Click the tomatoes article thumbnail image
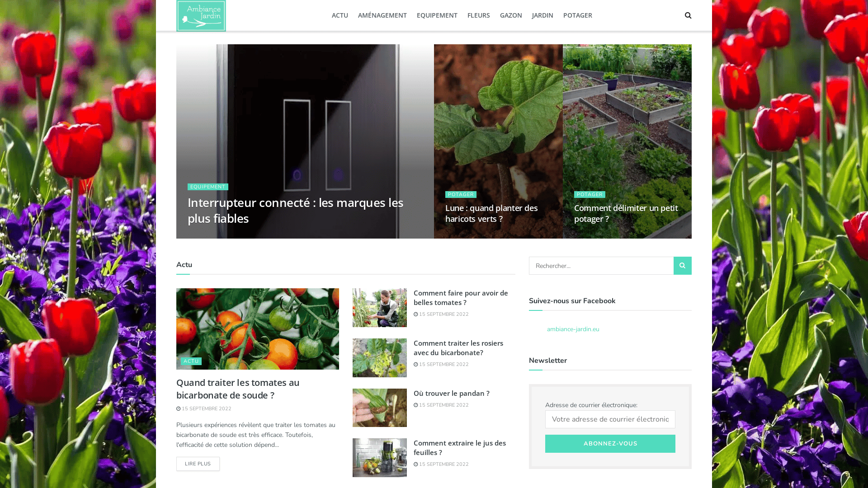 [x=258, y=329]
